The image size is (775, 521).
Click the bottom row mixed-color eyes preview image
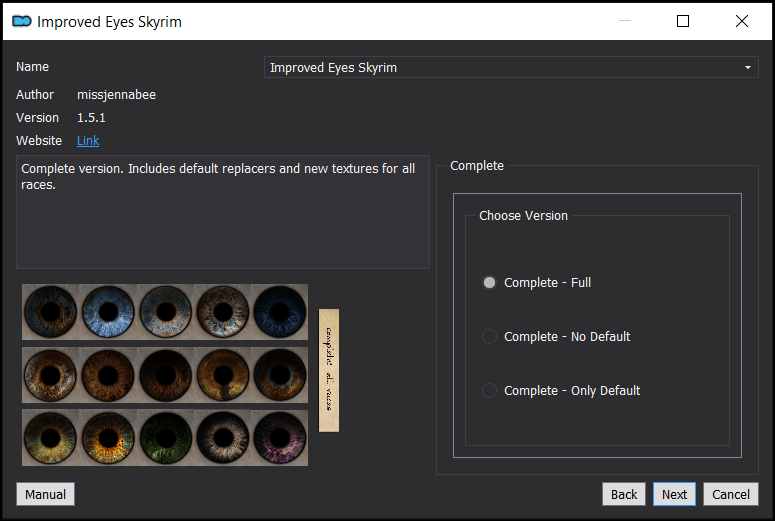click(165, 438)
